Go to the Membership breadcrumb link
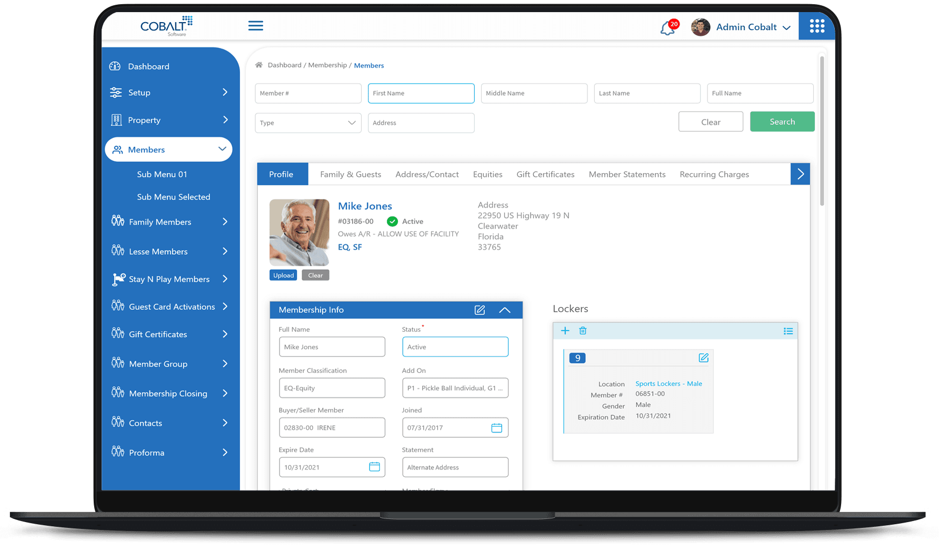Viewport: 939px width, 560px height. pyautogui.click(x=327, y=65)
